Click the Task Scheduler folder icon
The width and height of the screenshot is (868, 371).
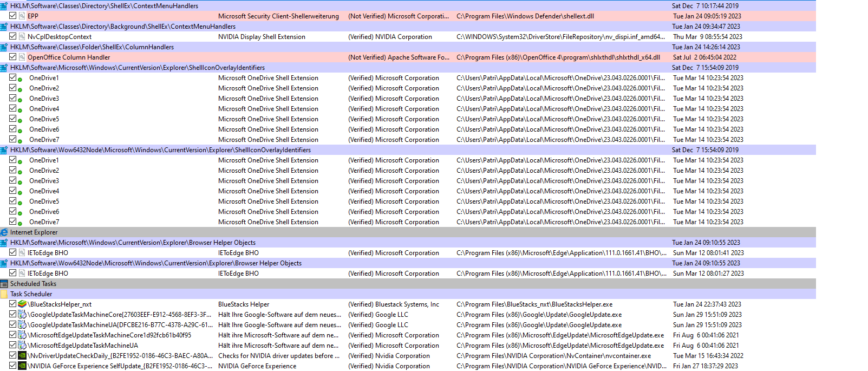pyautogui.click(x=4, y=294)
